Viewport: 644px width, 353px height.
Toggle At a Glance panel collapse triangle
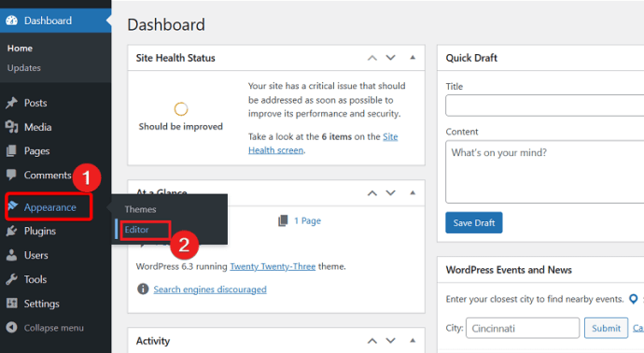[413, 192]
